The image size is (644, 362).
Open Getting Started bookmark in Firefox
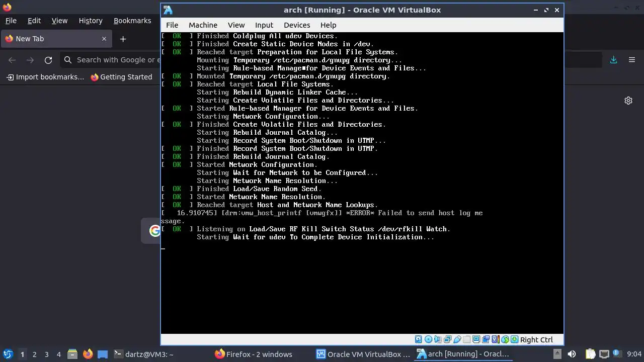pos(121,77)
